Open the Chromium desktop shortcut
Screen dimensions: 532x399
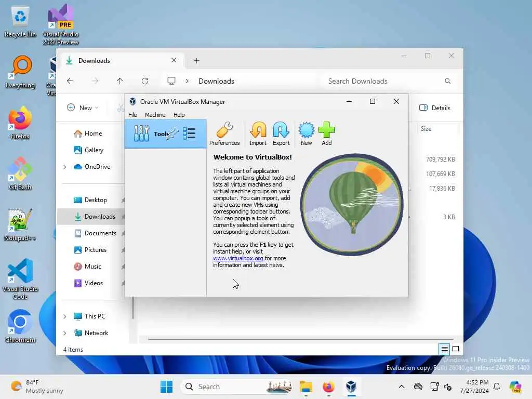[20, 326]
